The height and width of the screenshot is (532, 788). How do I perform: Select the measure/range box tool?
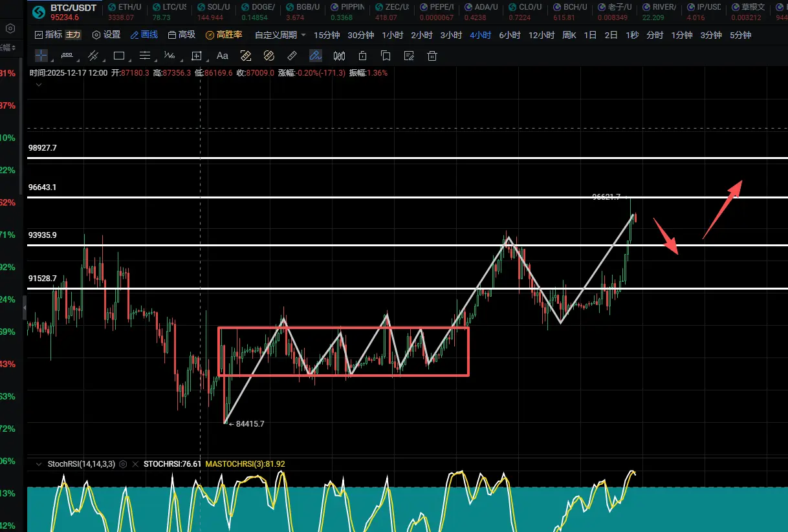pyautogui.click(x=197, y=56)
